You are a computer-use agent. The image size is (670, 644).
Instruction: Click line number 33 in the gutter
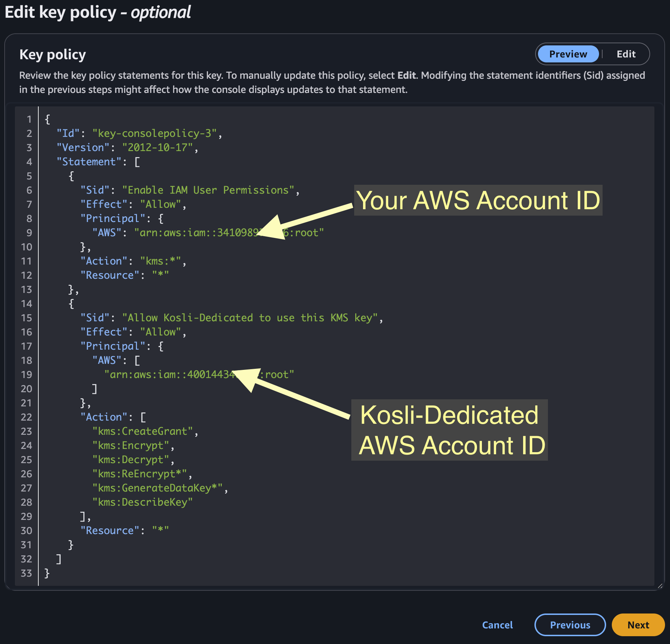(x=26, y=573)
